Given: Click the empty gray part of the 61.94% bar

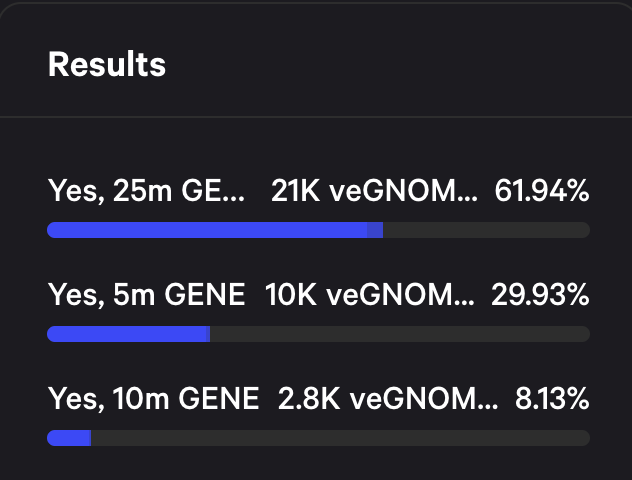Looking at the screenshot, I should [x=485, y=230].
